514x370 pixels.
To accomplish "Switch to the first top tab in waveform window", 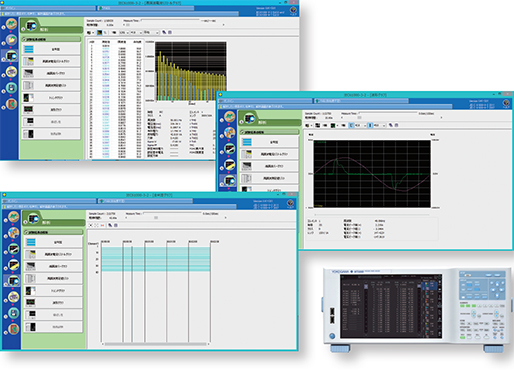I will tap(266, 101).
